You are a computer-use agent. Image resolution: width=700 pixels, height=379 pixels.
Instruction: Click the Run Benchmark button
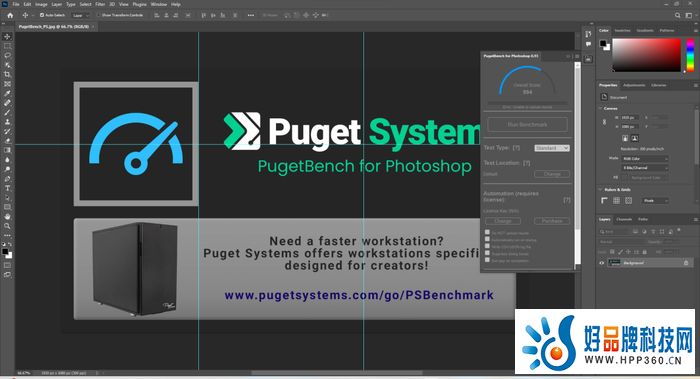click(x=527, y=125)
